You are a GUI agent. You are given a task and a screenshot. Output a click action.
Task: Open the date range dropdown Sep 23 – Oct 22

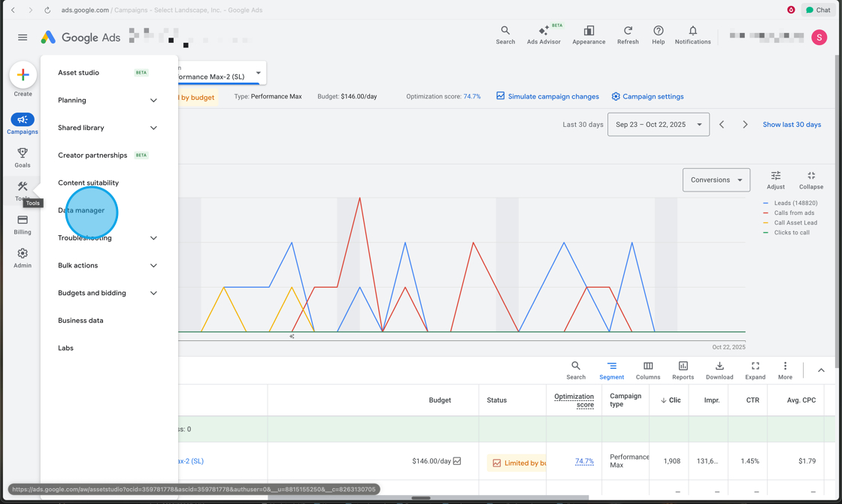658,124
